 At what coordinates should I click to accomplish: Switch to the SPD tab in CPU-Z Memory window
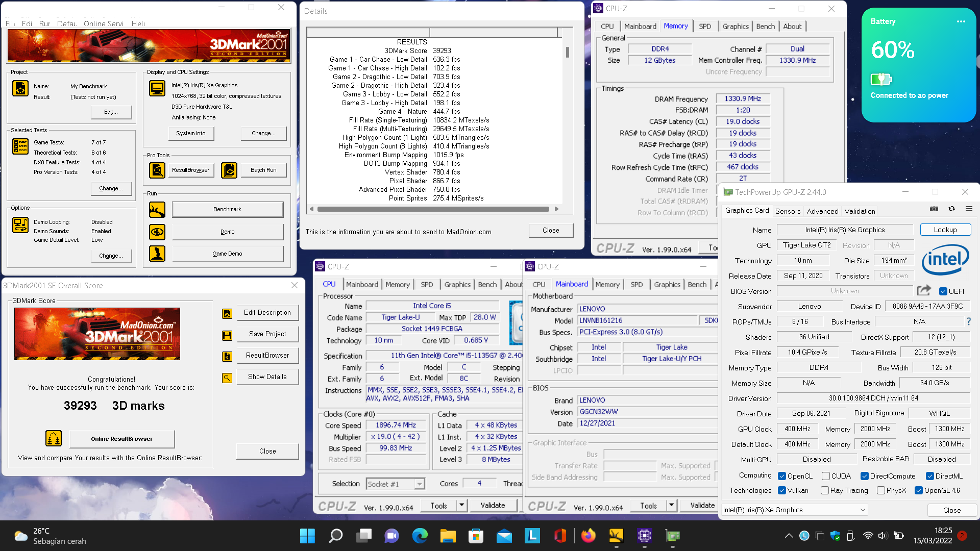click(705, 27)
